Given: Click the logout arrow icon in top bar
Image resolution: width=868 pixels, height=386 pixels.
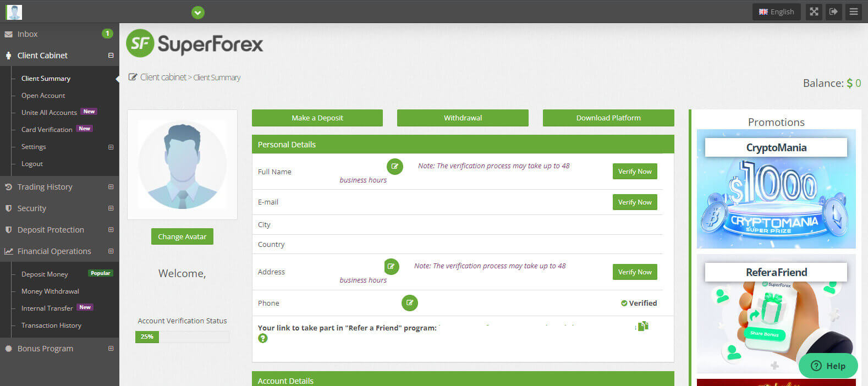Looking at the screenshot, I should (834, 12).
